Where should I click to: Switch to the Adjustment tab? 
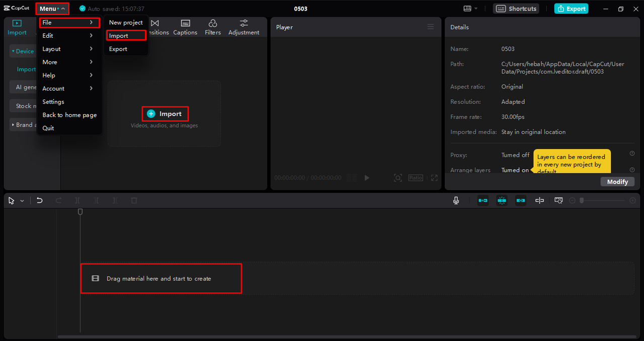point(244,28)
